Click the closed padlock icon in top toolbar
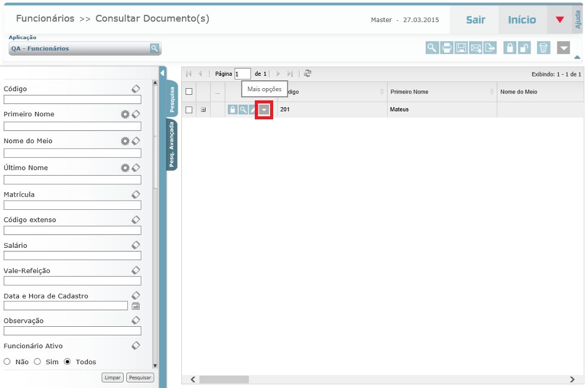588x388 pixels. [x=509, y=48]
